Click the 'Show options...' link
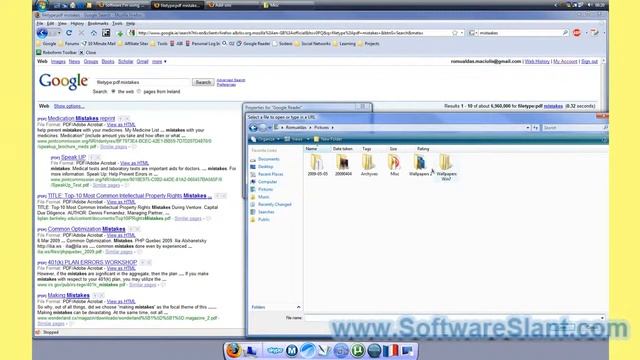This screenshot has width=640, height=360. [x=69, y=106]
